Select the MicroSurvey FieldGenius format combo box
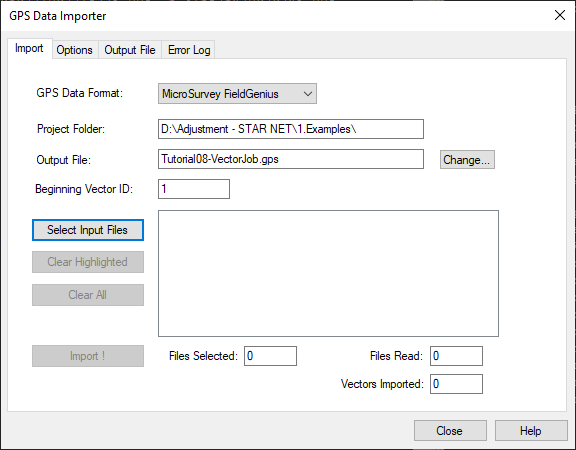The height and width of the screenshot is (450, 576). 237,94
